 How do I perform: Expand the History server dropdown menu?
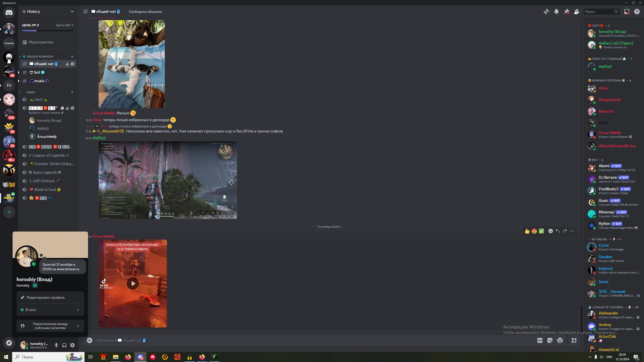72,12
